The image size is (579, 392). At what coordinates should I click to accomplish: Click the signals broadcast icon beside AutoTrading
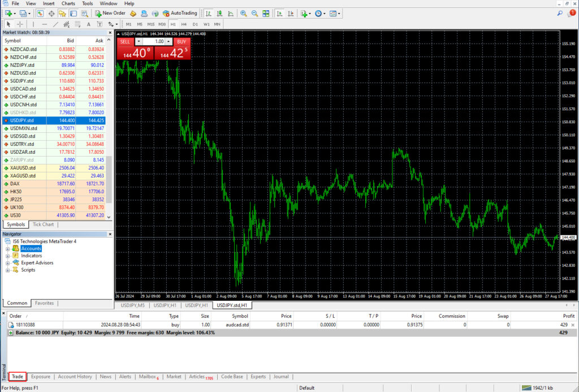(155, 14)
